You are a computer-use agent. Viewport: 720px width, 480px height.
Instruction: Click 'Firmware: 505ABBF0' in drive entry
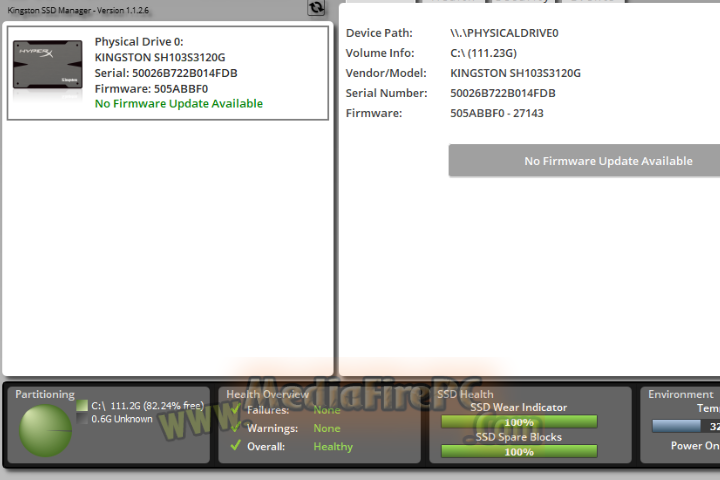point(151,89)
